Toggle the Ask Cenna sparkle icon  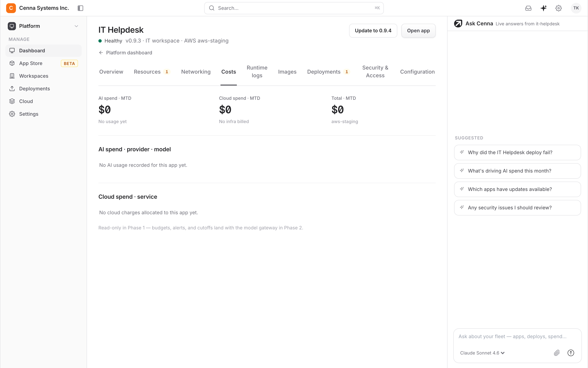click(543, 8)
